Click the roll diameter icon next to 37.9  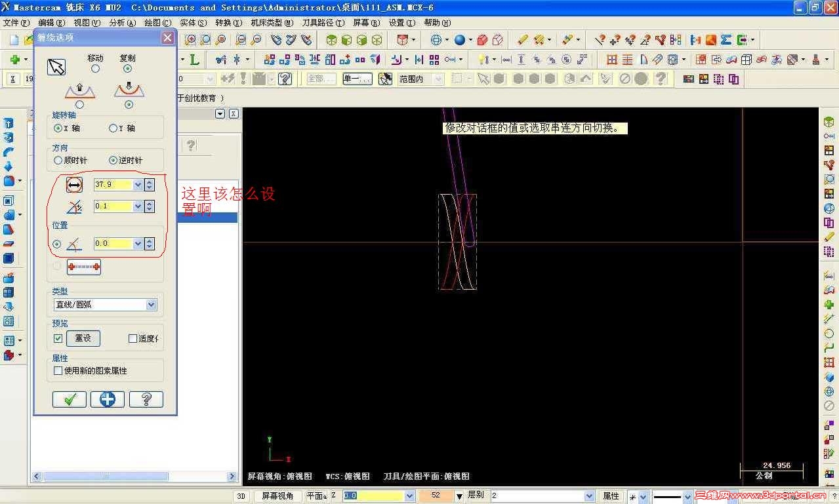(74, 185)
